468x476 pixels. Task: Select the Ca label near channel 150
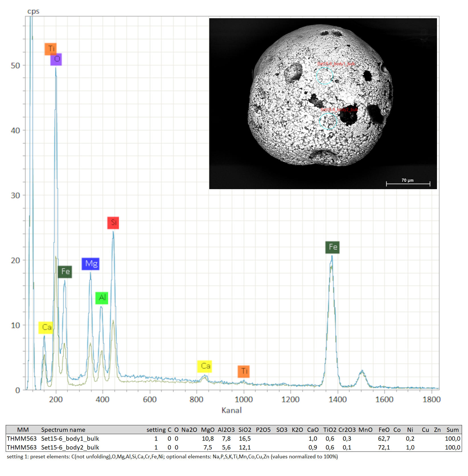pyautogui.click(x=46, y=328)
